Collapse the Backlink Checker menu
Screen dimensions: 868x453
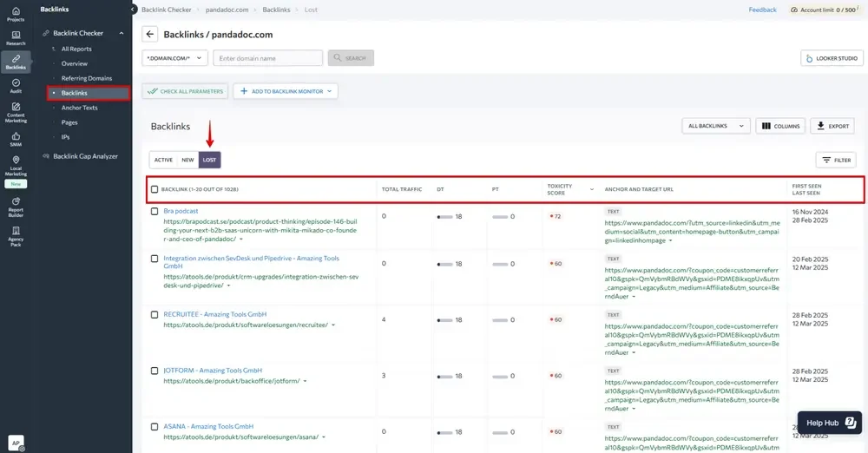[x=122, y=33]
